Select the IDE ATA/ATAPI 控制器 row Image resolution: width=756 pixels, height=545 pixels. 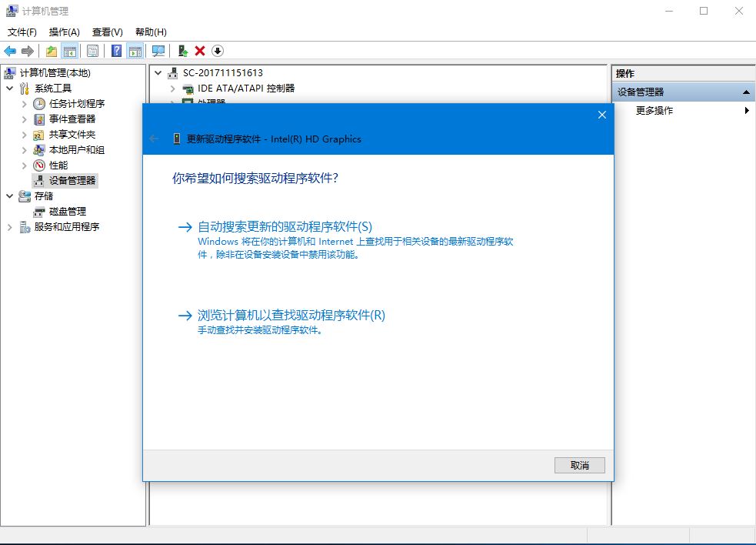click(x=246, y=89)
